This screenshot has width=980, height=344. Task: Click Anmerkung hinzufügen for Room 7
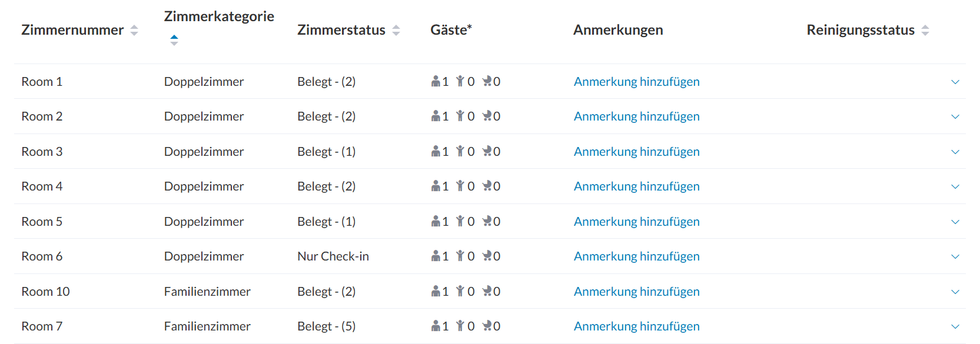tap(636, 326)
